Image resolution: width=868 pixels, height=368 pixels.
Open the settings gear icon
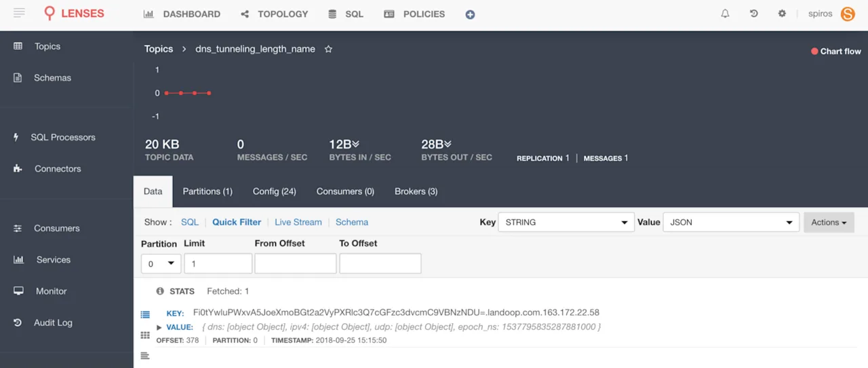tap(782, 14)
